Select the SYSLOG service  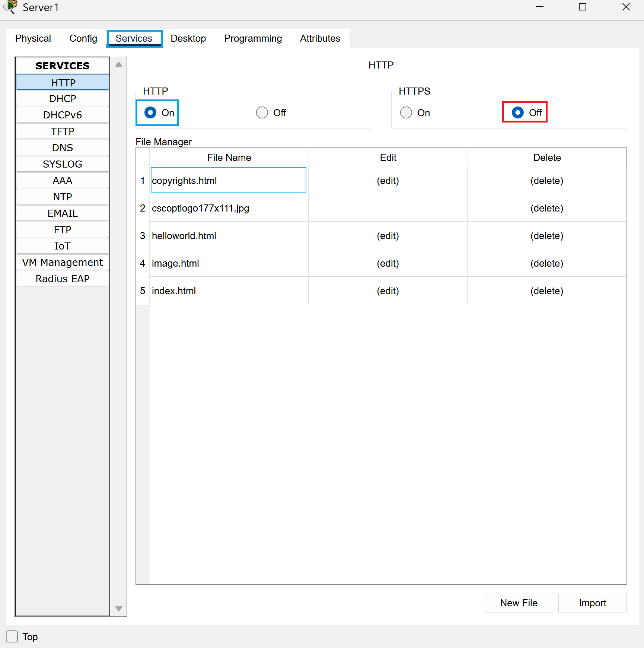click(63, 164)
